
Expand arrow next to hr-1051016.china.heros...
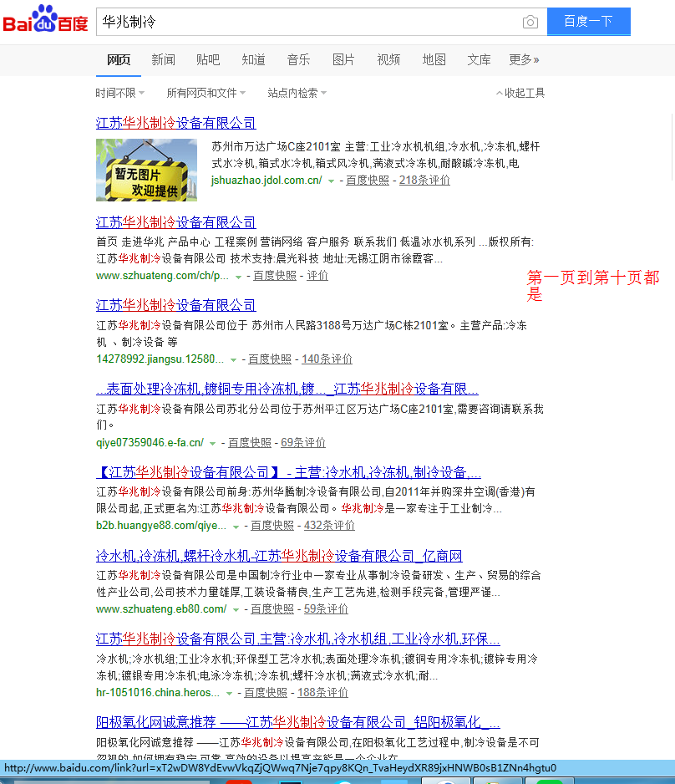click(x=229, y=694)
